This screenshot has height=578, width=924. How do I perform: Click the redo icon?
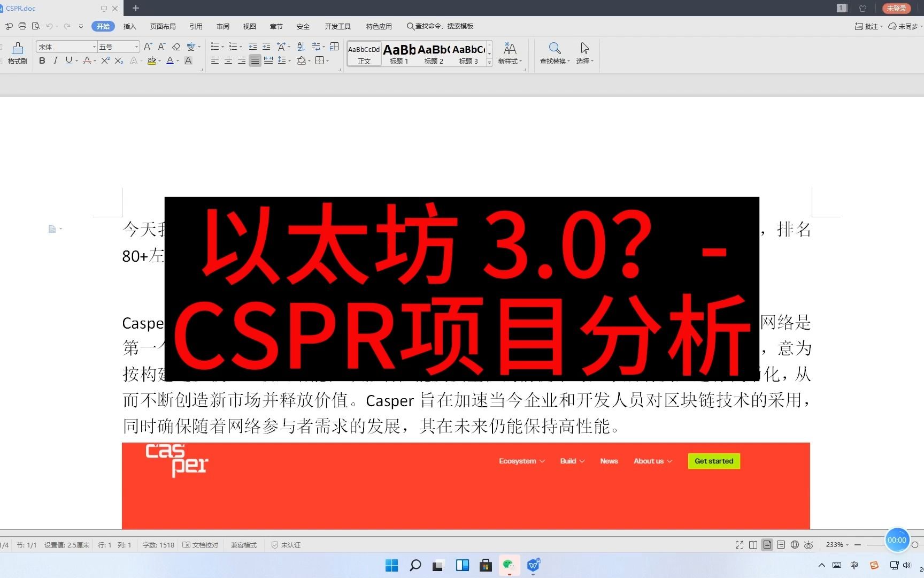click(x=67, y=26)
